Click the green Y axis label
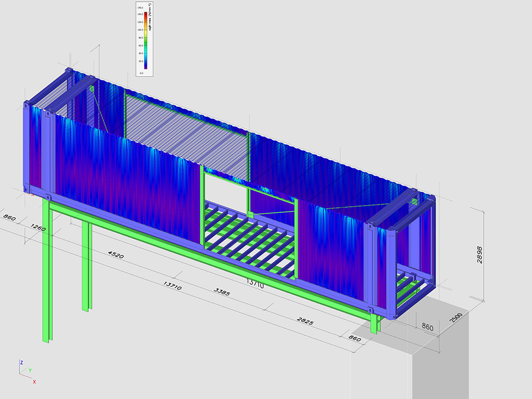The width and height of the screenshot is (532, 399). (x=30, y=370)
